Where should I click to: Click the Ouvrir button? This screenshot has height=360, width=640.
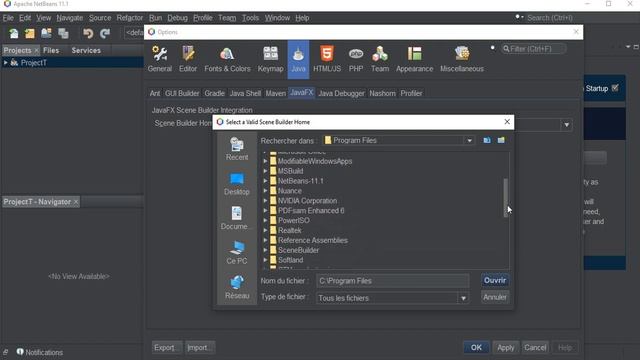click(495, 280)
